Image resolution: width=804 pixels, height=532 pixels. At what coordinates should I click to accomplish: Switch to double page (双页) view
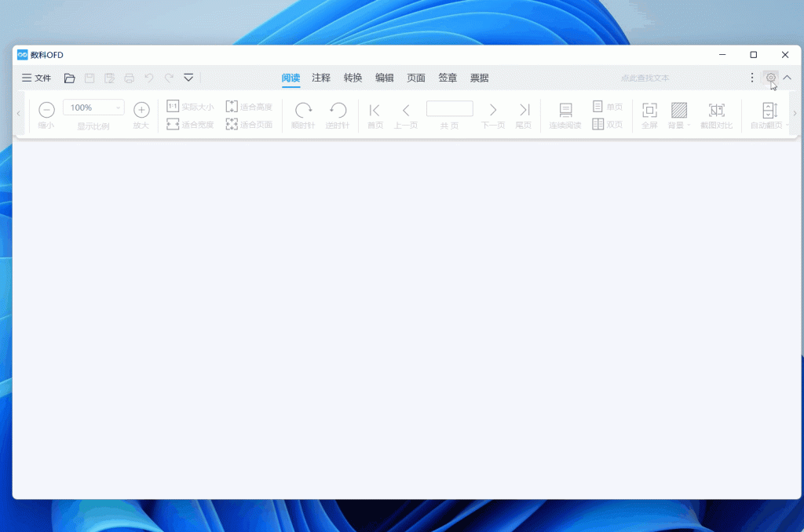[x=607, y=124]
